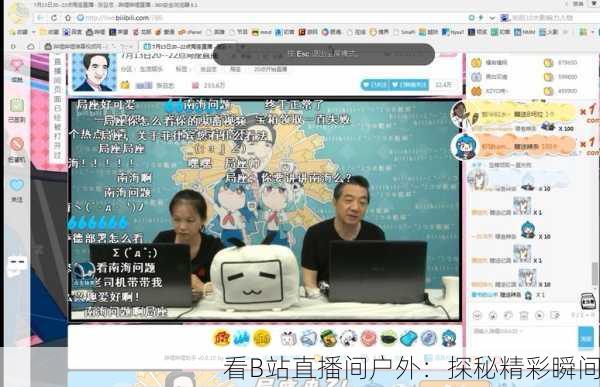The image size is (600, 387).
Task: Click the second blue heart button
Action: (x=409, y=85)
